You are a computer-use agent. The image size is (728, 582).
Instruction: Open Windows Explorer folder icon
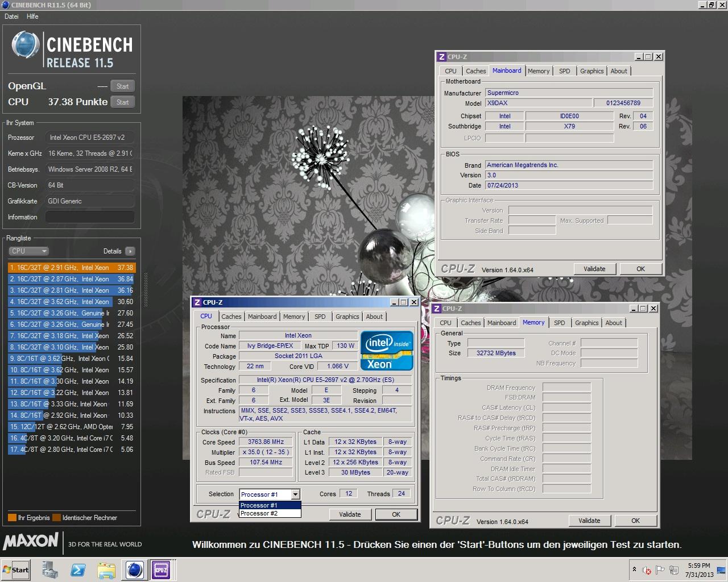click(x=106, y=570)
